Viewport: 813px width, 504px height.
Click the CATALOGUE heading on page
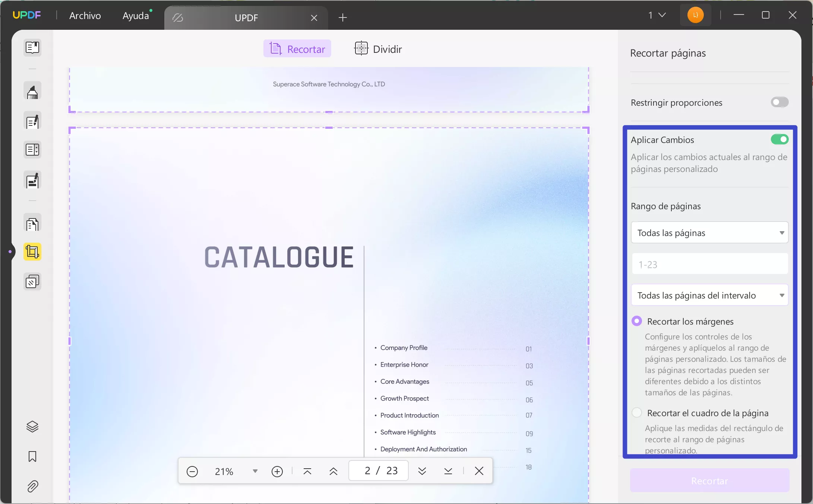point(279,257)
